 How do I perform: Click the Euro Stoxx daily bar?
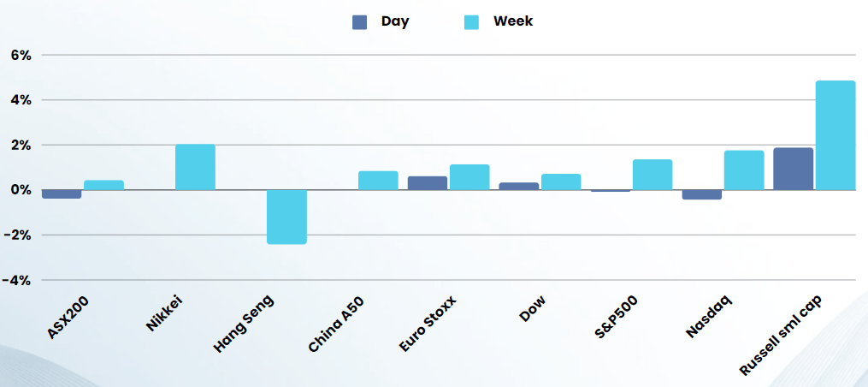click(x=428, y=183)
